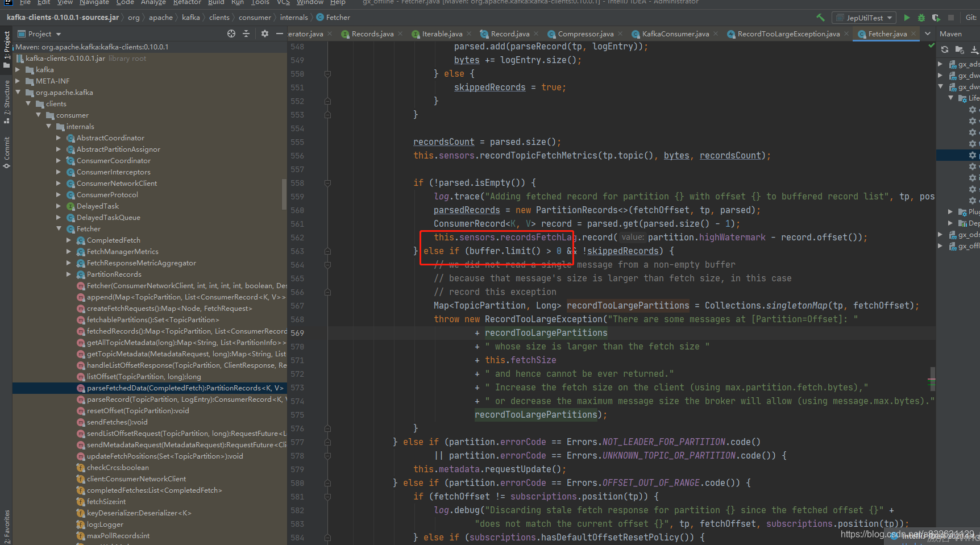Click the consumer breadcrumb in the navigation bar
This screenshot has height=545, width=980.
coord(255,18)
